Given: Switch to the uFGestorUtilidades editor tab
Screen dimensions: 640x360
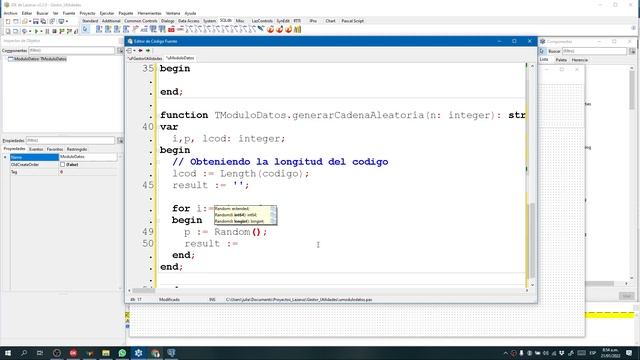Looking at the screenshot, I should tap(145, 58).
